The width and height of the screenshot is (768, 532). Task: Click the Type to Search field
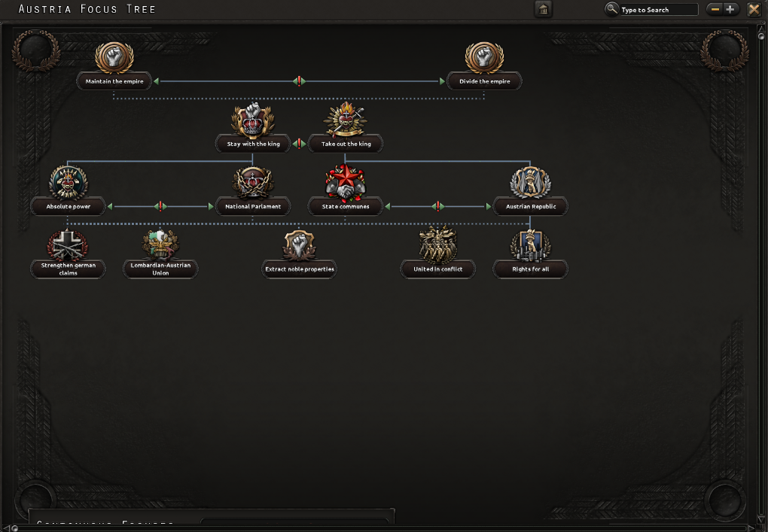658,10
